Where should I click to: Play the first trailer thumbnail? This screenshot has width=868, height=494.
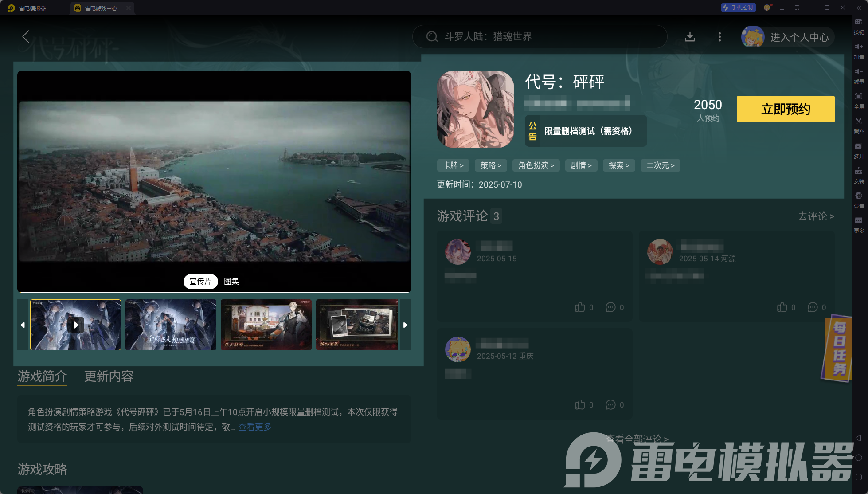pos(76,325)
